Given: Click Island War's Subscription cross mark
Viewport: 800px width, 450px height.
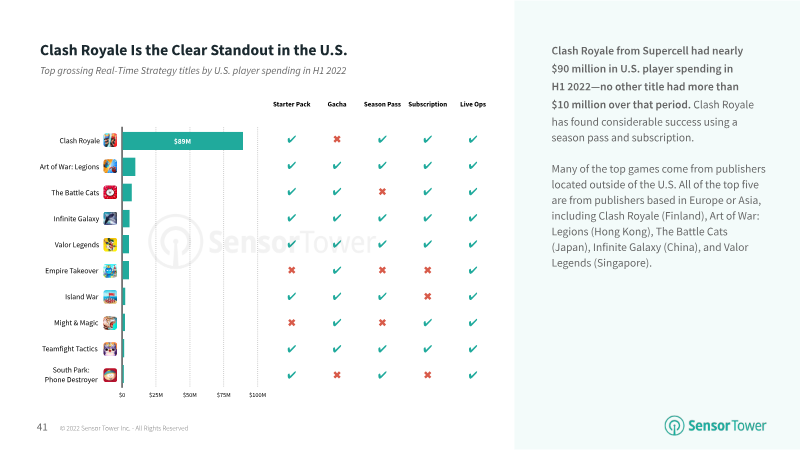Looking at the screenshot, I should coord(428,296).
